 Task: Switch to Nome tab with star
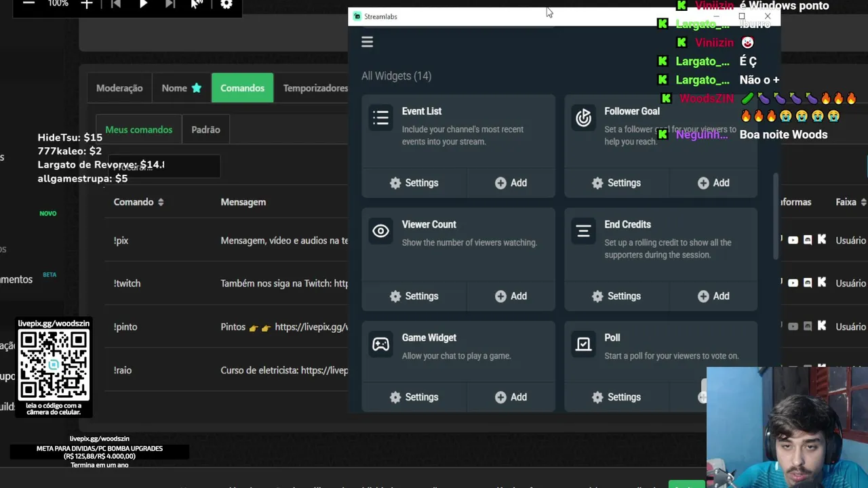coord(181,88)
